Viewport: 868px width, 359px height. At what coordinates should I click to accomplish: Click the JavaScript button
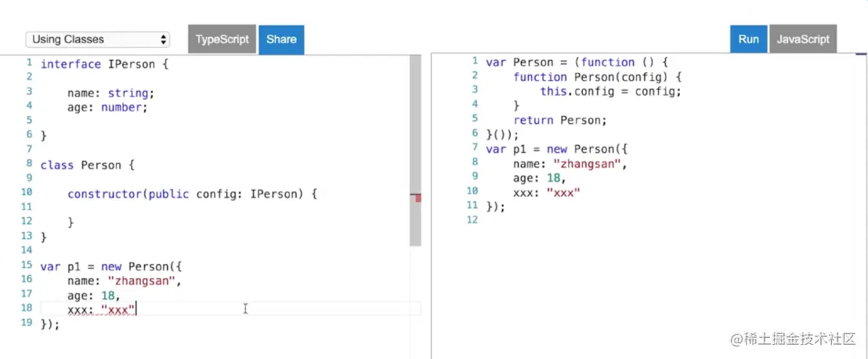[x=803, y=39]
